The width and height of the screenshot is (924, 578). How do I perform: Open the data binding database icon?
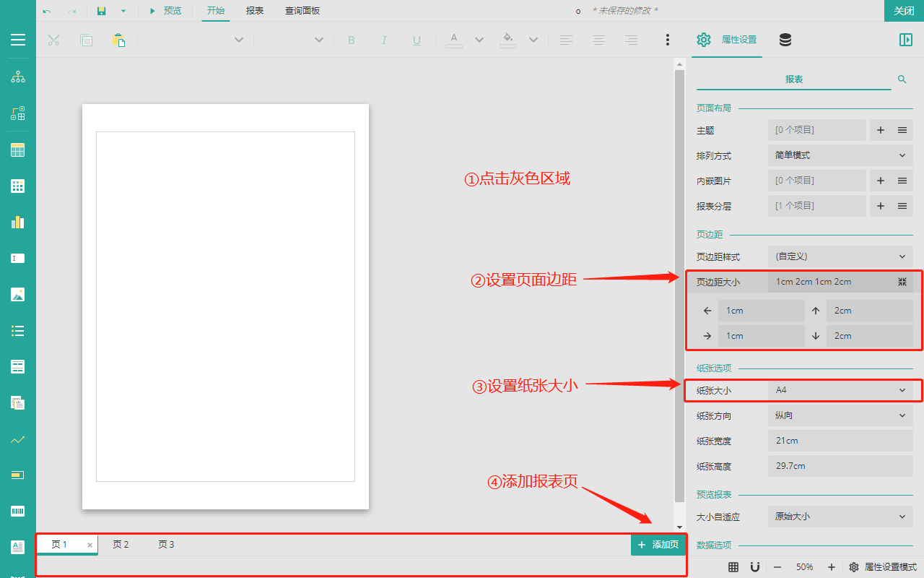click(x=785, y=40)
